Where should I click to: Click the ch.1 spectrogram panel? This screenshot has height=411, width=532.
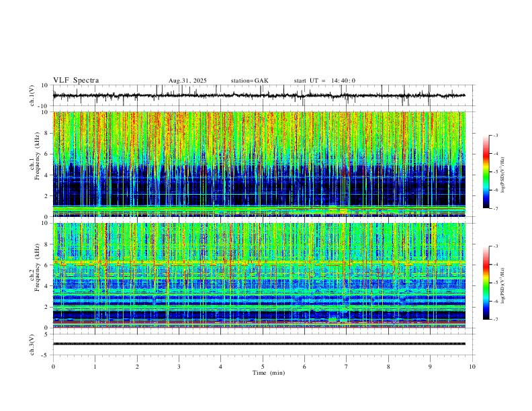click(x=259, y=164)
